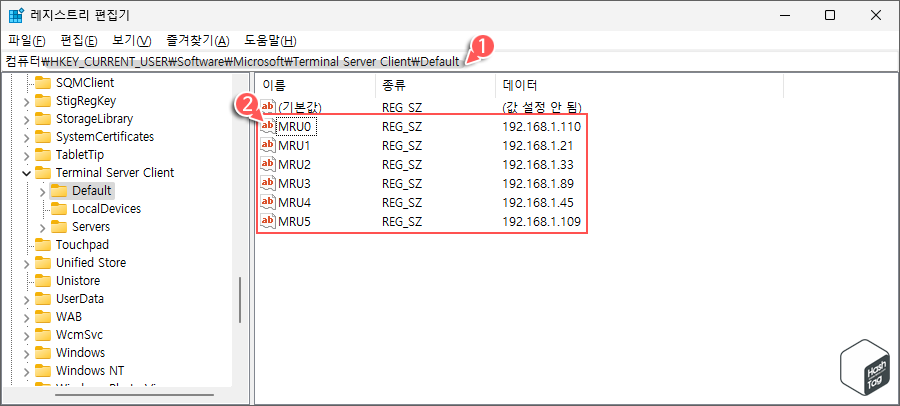This screenshot has width=900, height=406.
Task: Click the string icon of MRU2
Action: coord(268,164)
